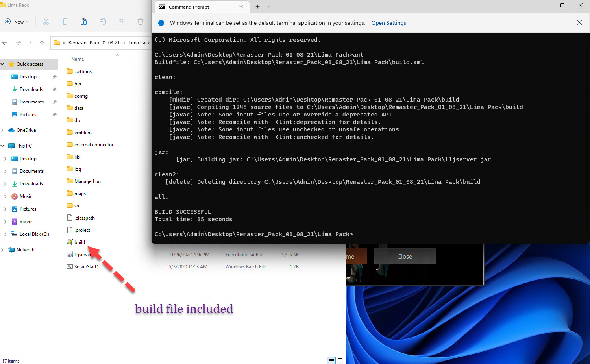Go forward with the Explorer forward arrow
590x364 pixels.
tap(18, 43)
